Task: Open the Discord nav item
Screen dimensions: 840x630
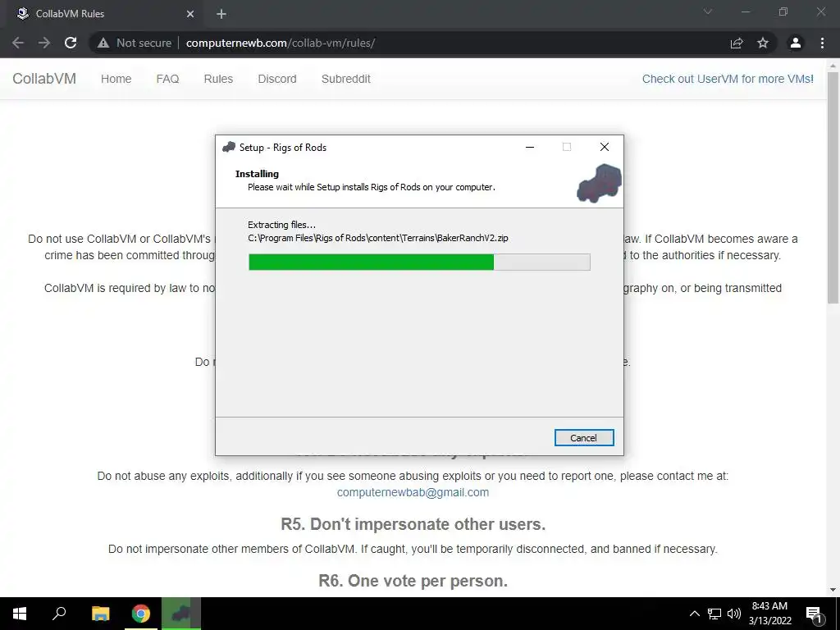Action: [277, 79]
